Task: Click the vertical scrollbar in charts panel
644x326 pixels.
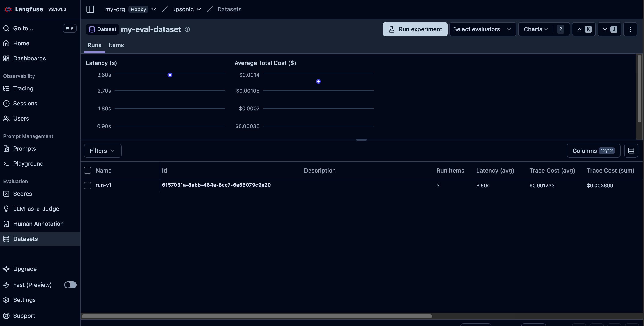Action: click(x=640, y=89)
